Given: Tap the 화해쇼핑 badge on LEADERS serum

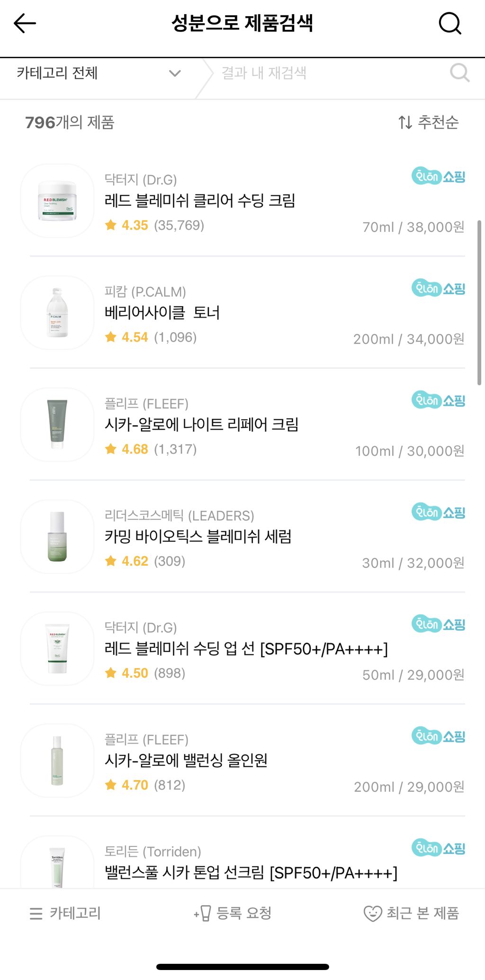Looking at the screenshot, I should pos(438,512).
